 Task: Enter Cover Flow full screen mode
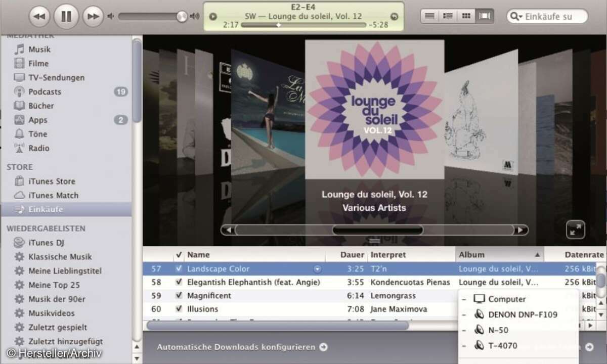576,230
